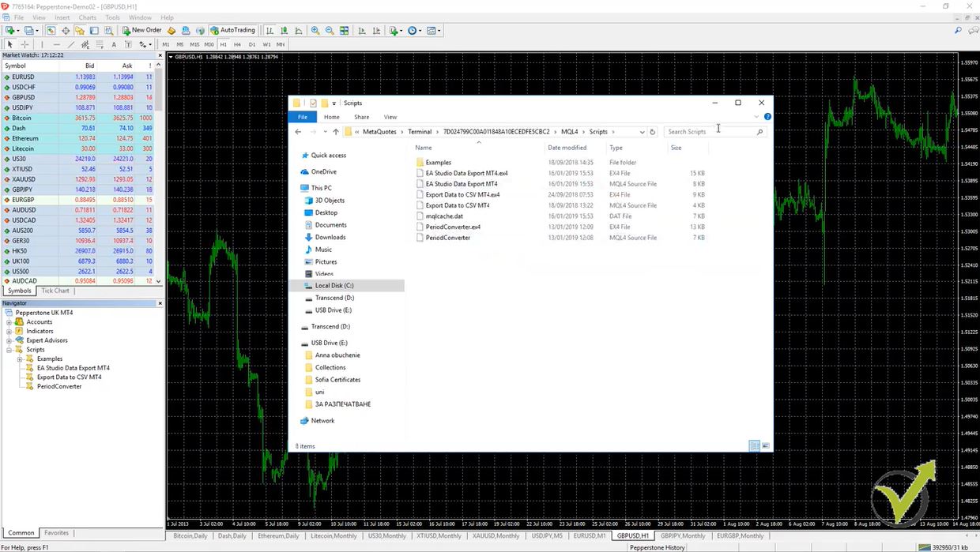
Task: Click the Zoom Out magnifier icon
Action: pos(328,29)
